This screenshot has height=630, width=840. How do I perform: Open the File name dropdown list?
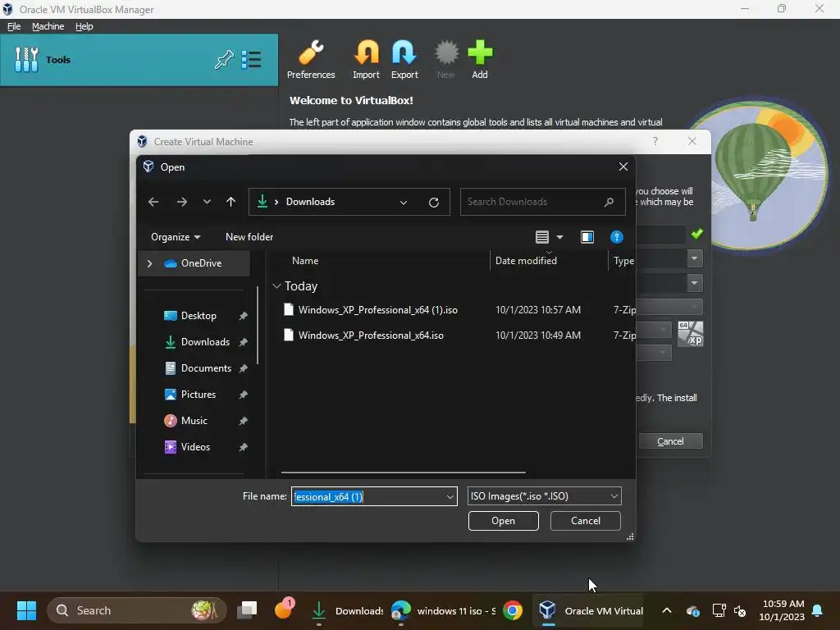point(450,496)
